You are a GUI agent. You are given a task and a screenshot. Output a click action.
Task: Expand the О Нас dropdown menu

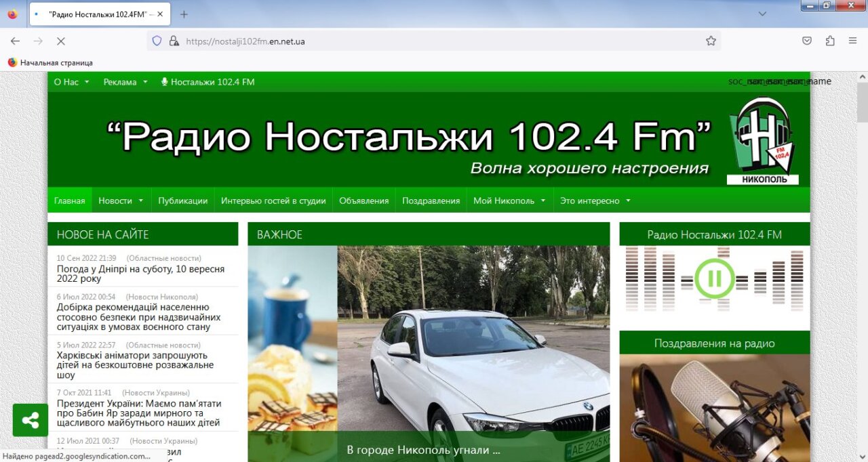(71, 82)
